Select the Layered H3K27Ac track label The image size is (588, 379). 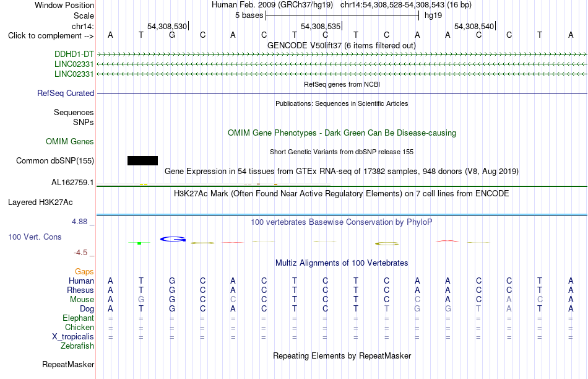tap(40, 203)
